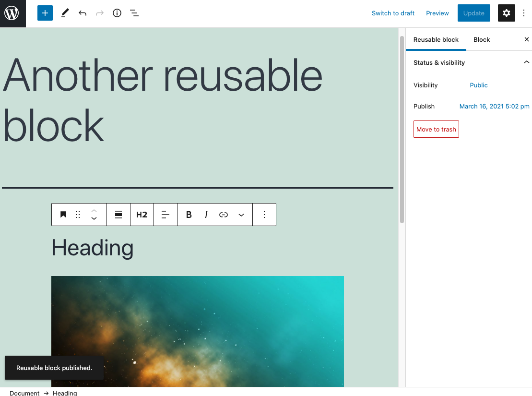Change text alignment via the align icon

[x=166, y=215]
